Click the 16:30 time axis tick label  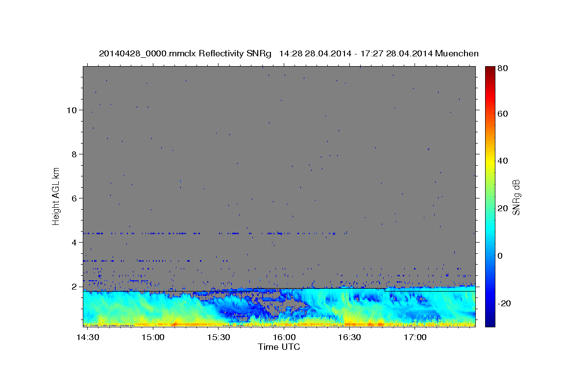[350, 338]
